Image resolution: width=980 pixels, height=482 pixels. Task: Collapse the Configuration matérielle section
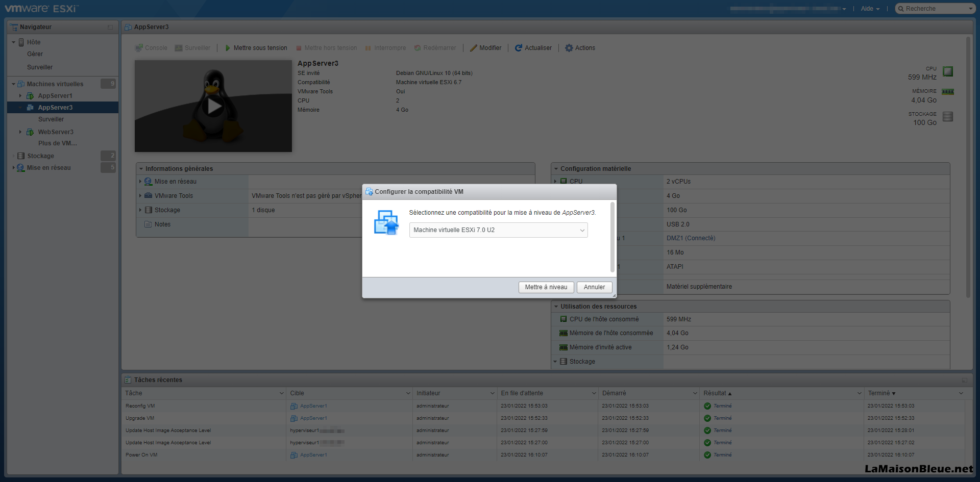(556, 169)
